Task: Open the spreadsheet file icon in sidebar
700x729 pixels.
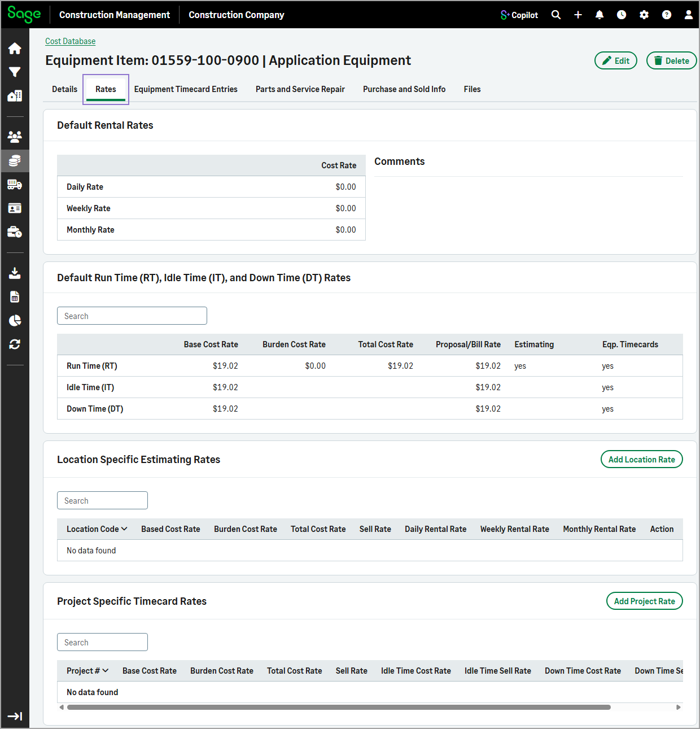Action: coord(15,297)
